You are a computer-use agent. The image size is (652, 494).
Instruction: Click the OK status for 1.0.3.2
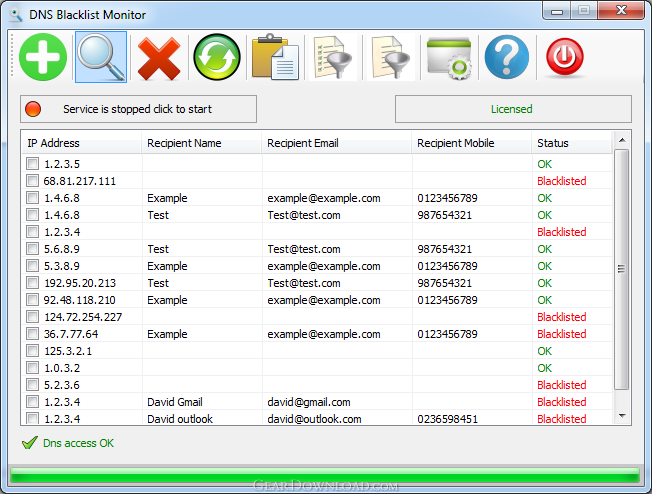[x=544, y=368]
